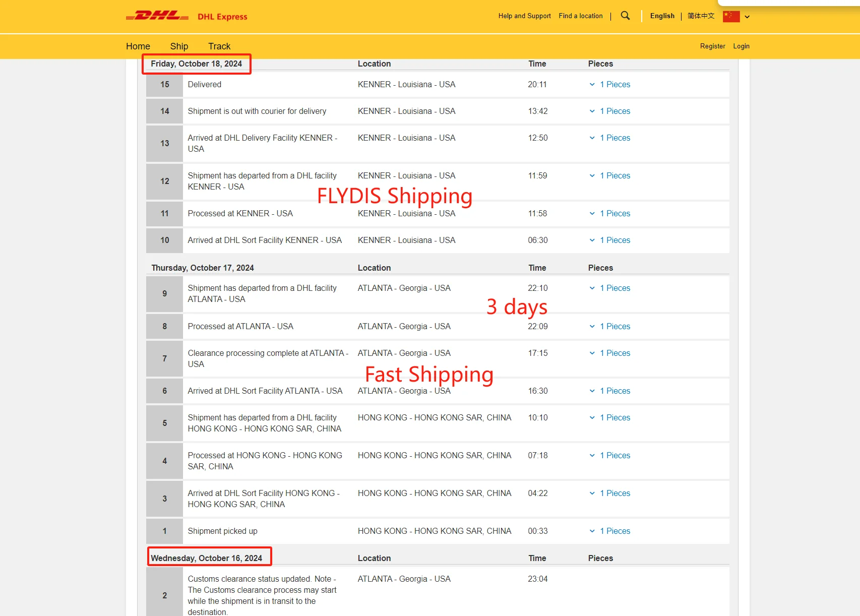Click the China flag icon
The width and height of the screenshot is (860, 616).
(x=731, y=16)
